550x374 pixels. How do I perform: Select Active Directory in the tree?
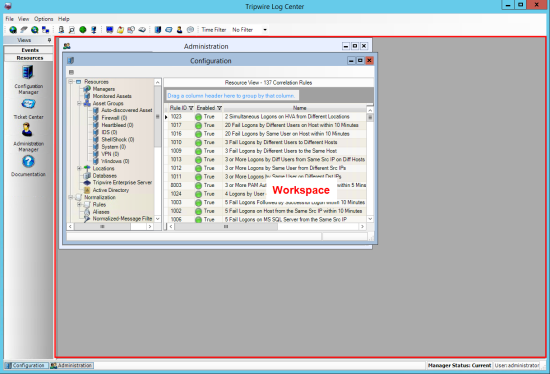pyautogui.click(x=110, y=190)
